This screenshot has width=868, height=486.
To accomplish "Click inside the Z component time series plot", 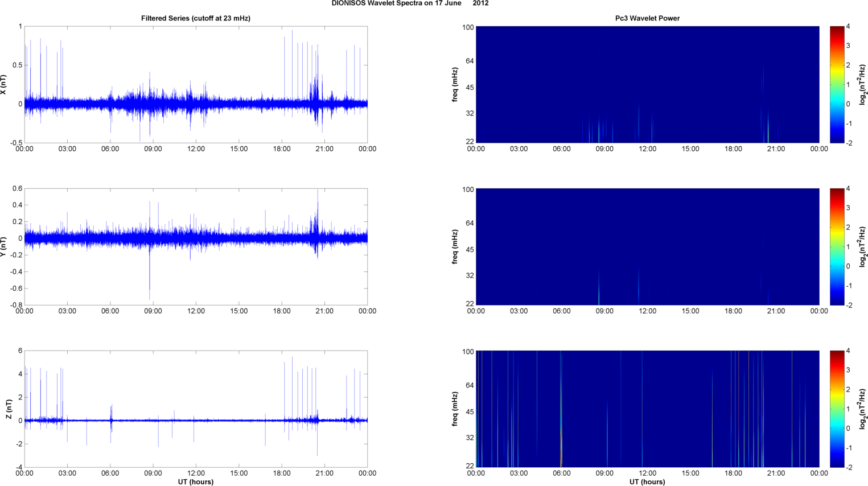I will point(196,409).
